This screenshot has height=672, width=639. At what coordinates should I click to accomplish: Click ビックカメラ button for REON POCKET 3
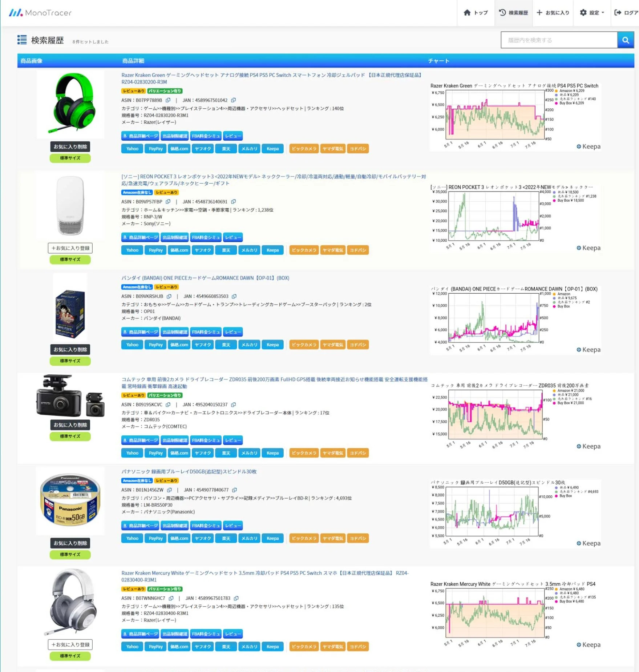click(x=304, y=250)
